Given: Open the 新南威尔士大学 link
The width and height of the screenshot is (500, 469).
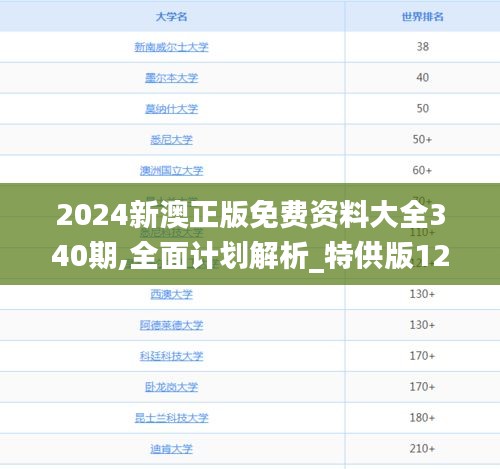Looking at the screenshot, I should click(171, 47).
